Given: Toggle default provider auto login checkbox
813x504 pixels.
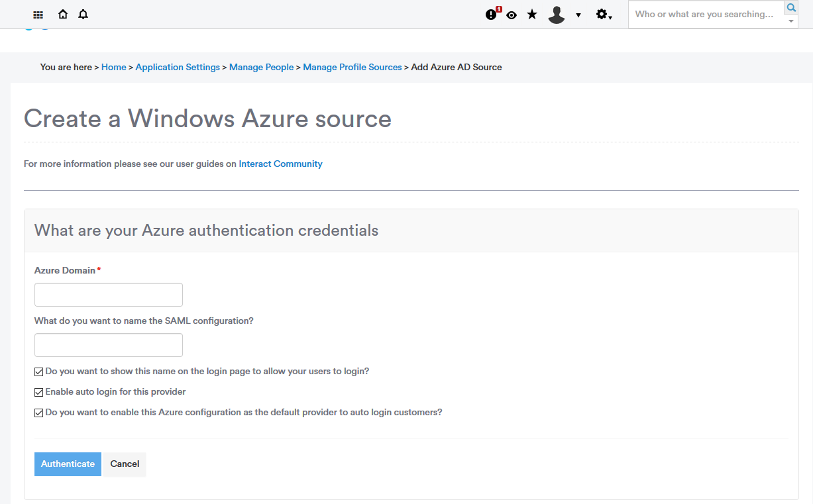Looking at the screenshot, I should coord(38,413).
